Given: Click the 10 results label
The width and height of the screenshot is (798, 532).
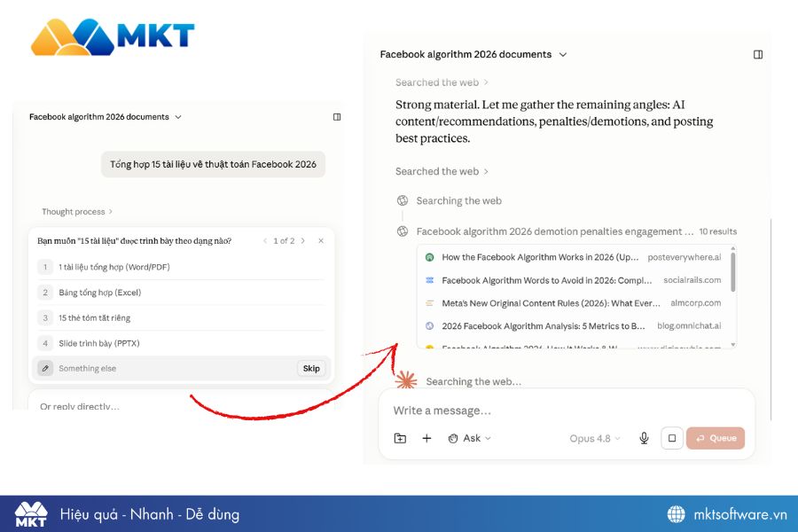Looking at the screenshot, I should [x=717, y=231].
